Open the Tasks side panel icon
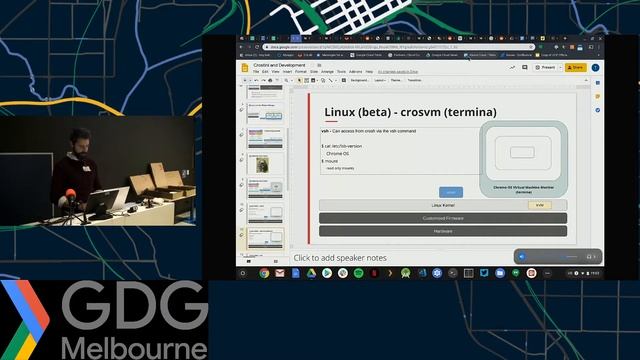Image resolution: width=640 pixels, height=360 pixels. 597,110
